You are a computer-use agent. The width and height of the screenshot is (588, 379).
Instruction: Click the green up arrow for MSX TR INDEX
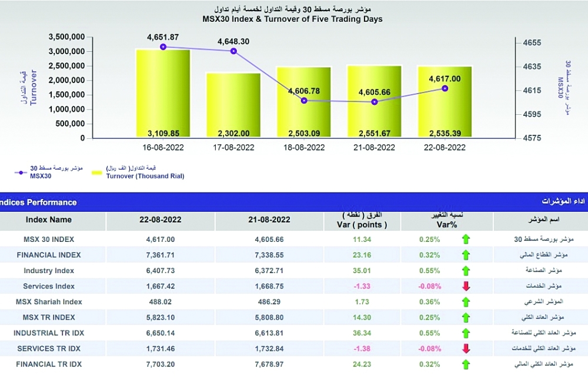coord(466,318)
